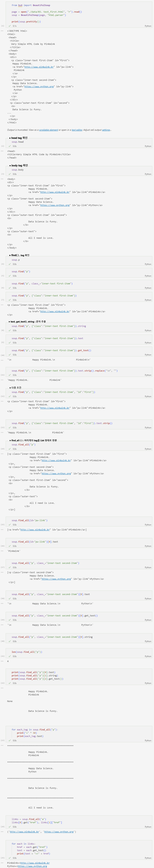Screen dimensions: 154x868
Task: Open the Python language picker on the 'for each in links' cell
Action: (148, 858)
